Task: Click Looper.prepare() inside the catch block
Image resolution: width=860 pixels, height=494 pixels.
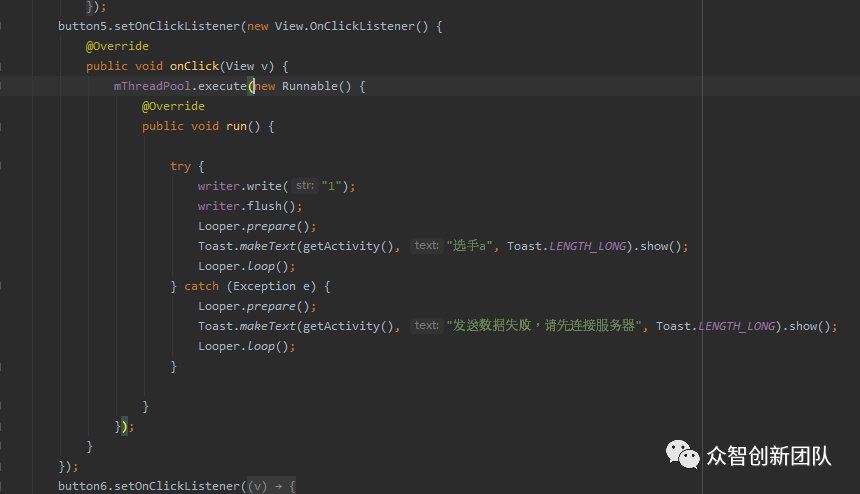Action: point(253,306)
